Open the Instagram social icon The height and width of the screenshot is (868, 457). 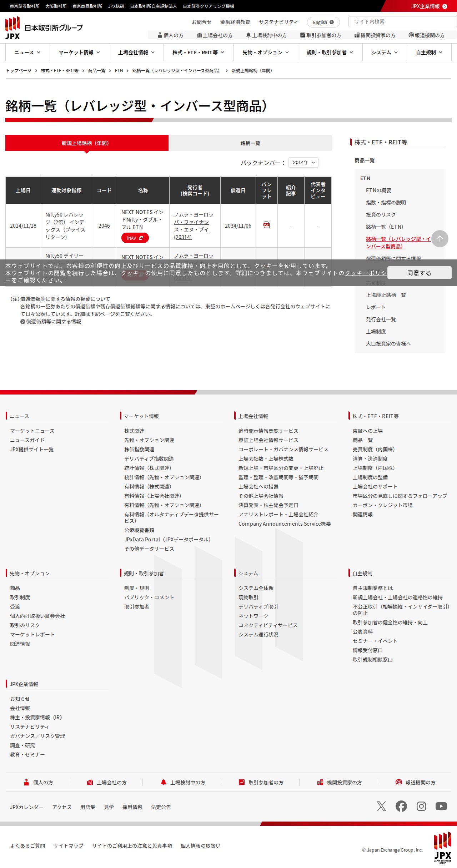(421, 806)
